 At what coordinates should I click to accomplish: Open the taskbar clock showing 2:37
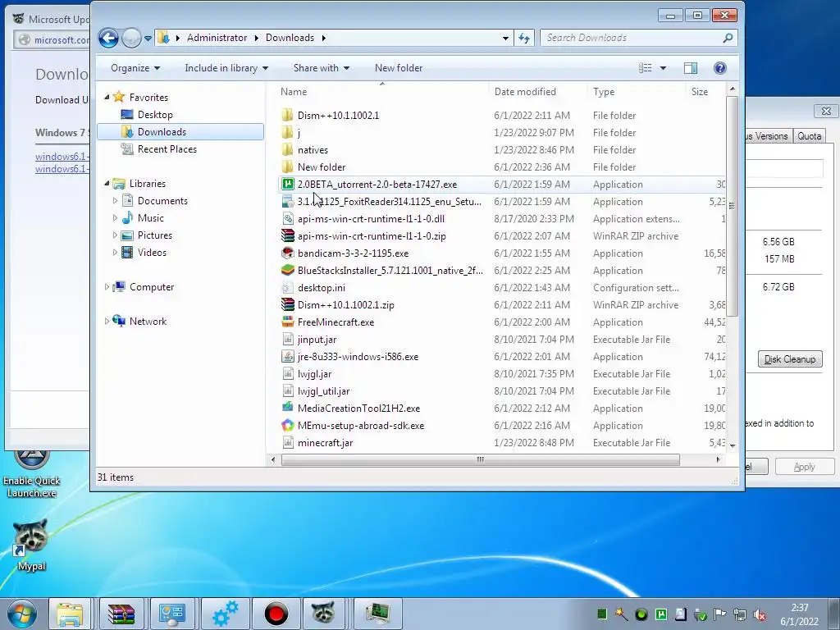point(799,614)
